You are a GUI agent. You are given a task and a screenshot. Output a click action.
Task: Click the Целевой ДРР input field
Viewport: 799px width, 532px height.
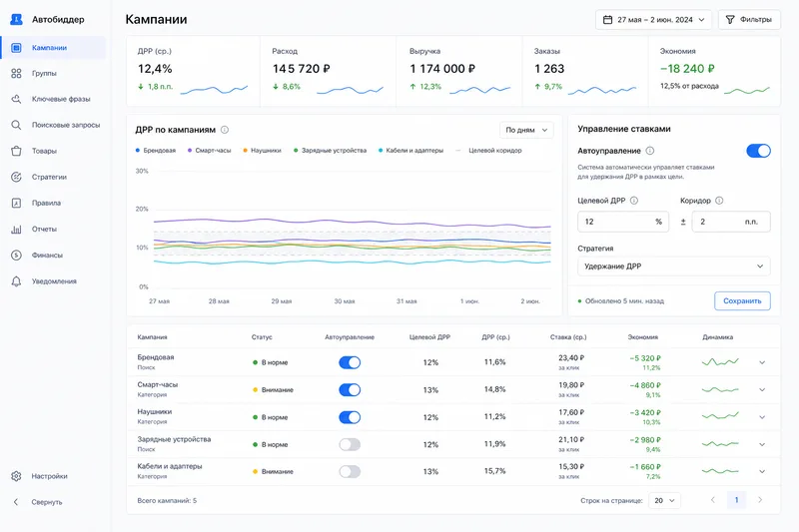click(x=622, y=222)
